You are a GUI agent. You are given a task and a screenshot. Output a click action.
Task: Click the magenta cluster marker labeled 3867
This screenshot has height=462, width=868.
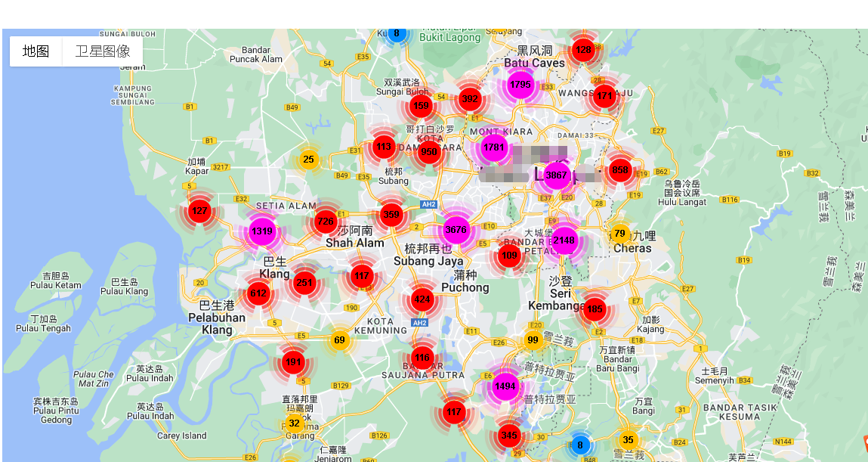(x=556, y=175)
